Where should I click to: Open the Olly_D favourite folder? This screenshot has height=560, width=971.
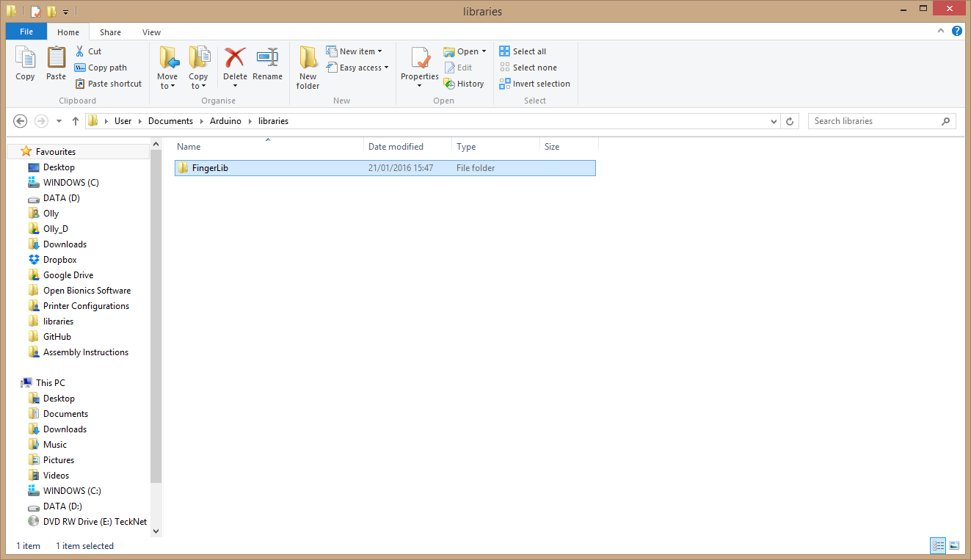click(55, 229)
